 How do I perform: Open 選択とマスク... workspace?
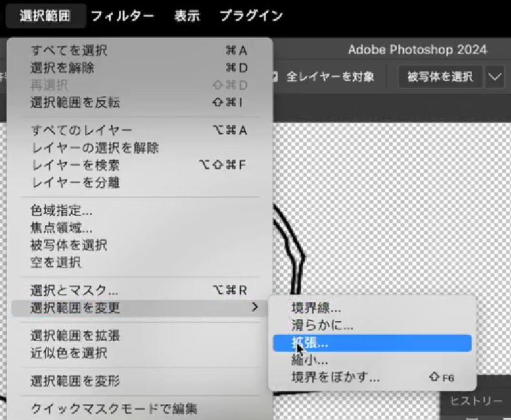coord(140,289)
